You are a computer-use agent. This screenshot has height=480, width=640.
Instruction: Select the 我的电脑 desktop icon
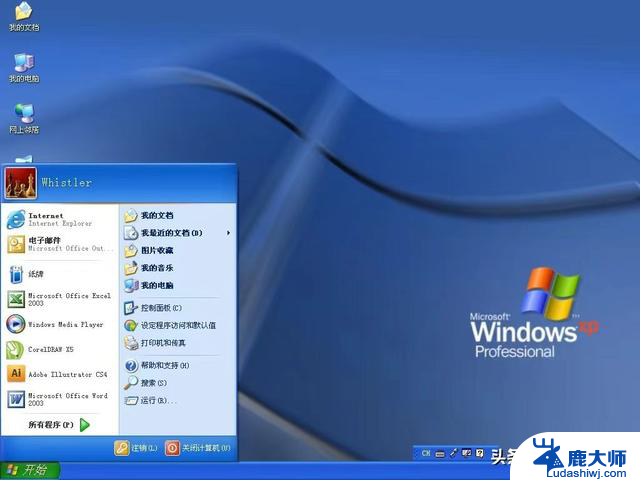click(x=24, y=68)
